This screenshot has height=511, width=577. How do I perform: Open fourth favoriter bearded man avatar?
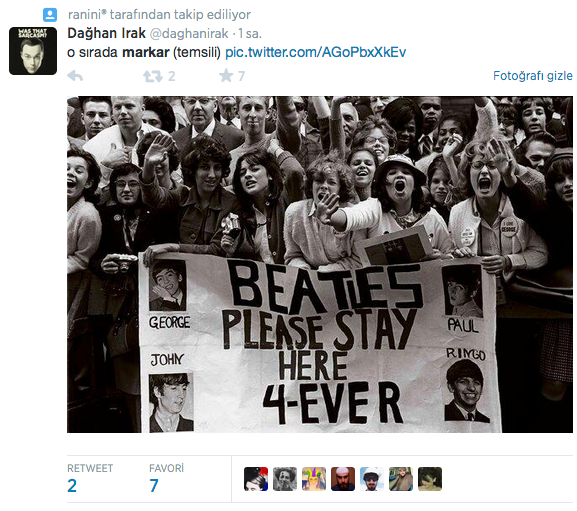343,479
